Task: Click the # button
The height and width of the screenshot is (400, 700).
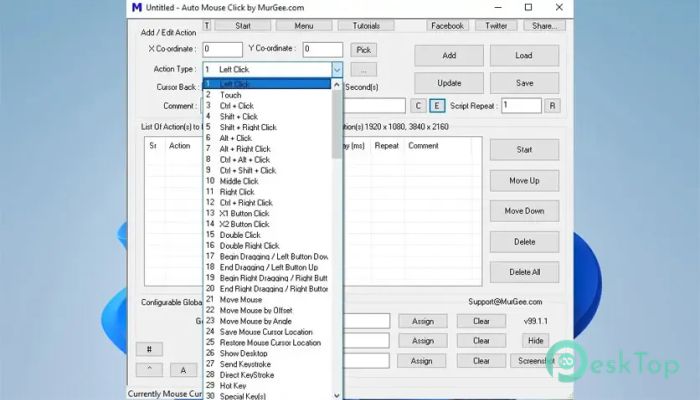Action: coord(149,349)
